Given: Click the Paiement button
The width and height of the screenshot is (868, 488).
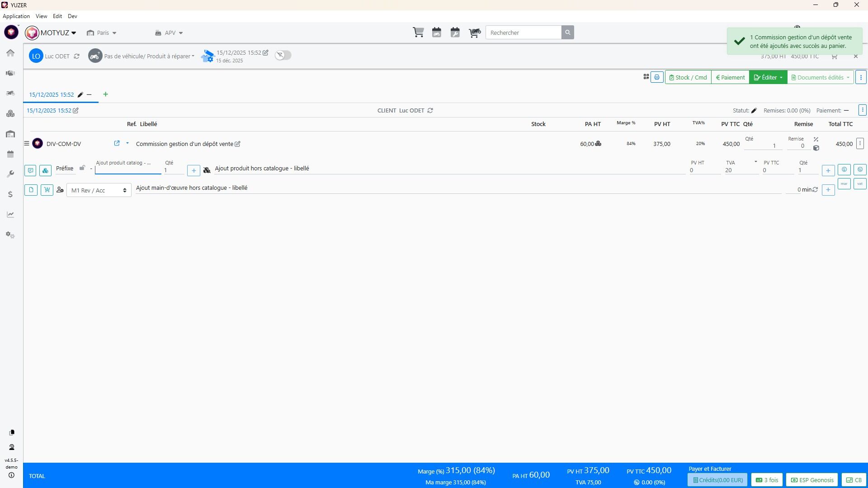Looking at the screenshot, I should click(x=730, y=77).
